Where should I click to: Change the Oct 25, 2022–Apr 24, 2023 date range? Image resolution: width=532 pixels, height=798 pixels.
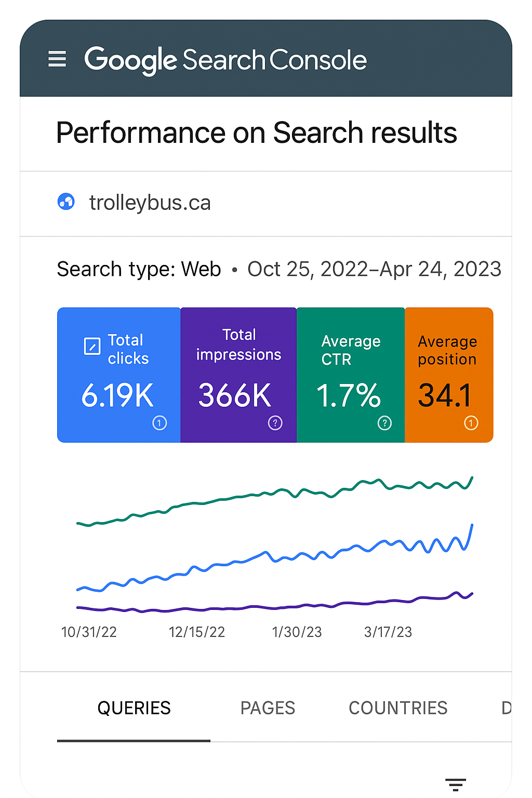click(x=374, y=269)
